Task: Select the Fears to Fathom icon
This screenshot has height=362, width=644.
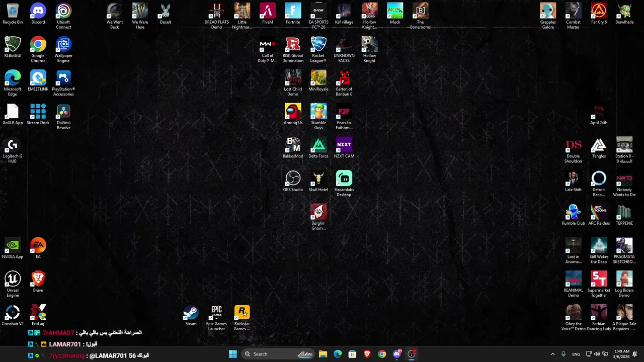Action: point(344,117)
